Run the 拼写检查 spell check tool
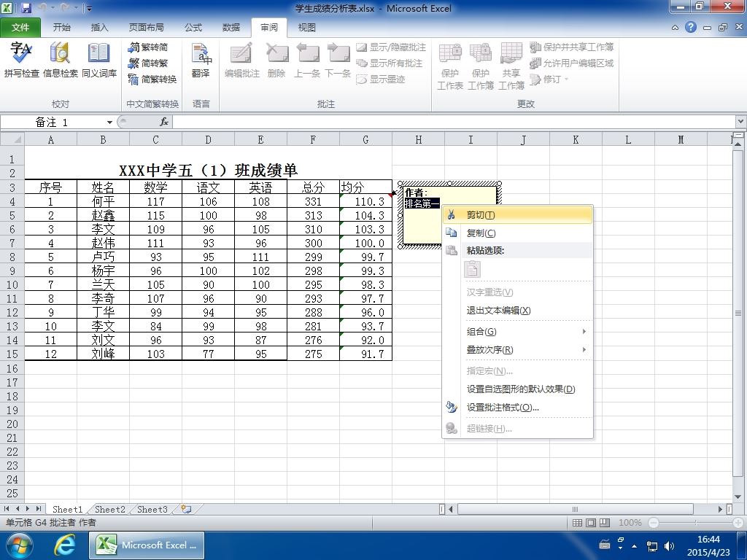The width and height of the screenshot is (747, 560). click(x=21, y=59)
